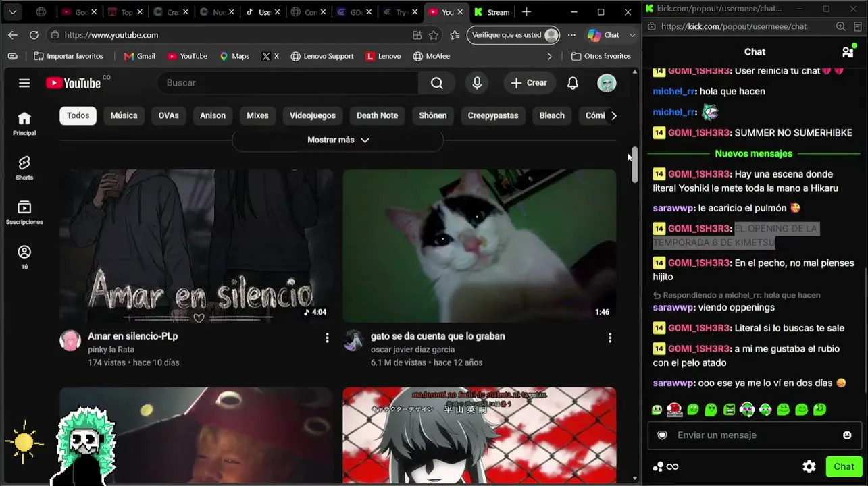The width and height of the screenshot is (868, 486).
Task: Go back in the Edge browser
Action: pos(13,35)
